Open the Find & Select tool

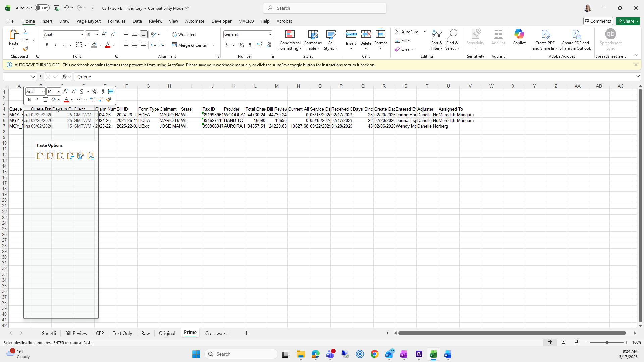pos(452,40)
